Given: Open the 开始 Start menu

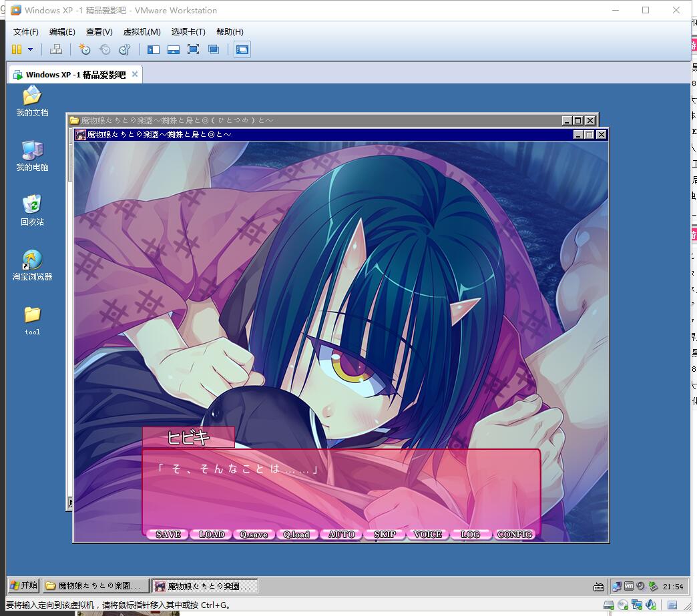Looking at the screenshot, I should click(x=24, y=586).
